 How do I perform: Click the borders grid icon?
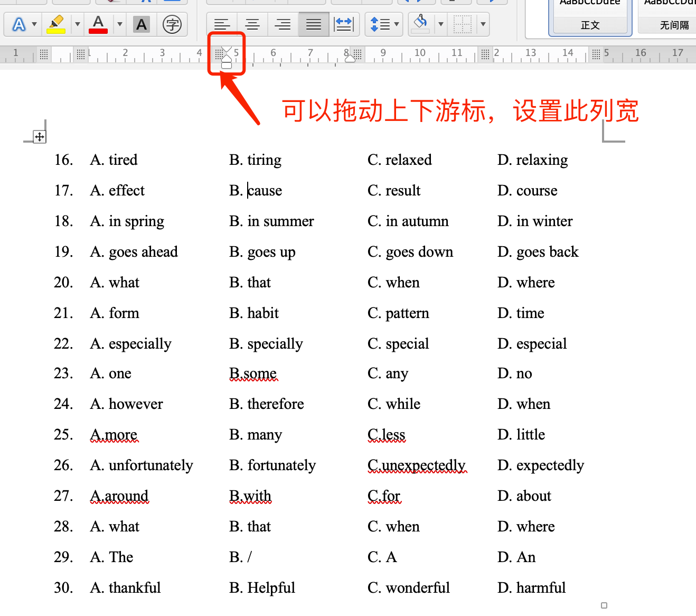462,24
